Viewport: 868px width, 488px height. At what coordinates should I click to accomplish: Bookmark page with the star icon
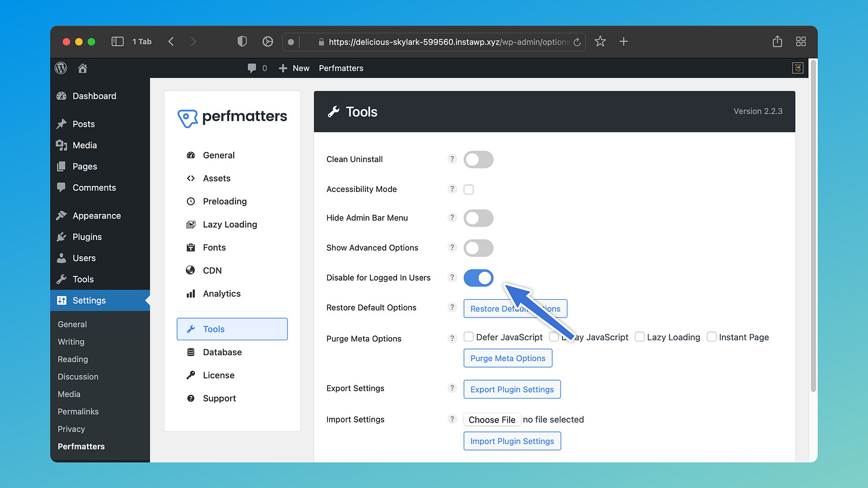(x=600, y=41)
